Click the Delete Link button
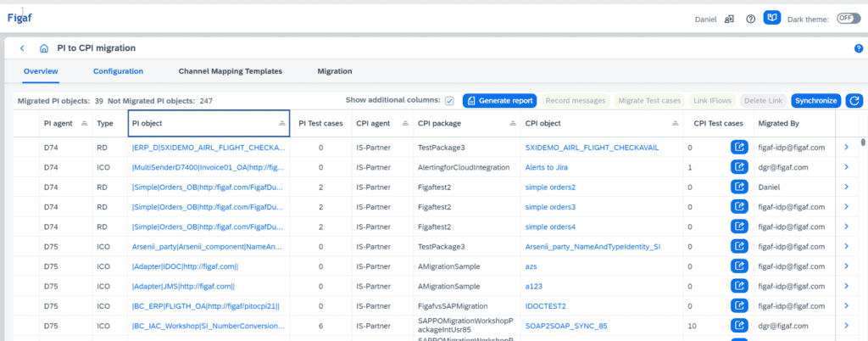This screenshot has height=341, width=868. 764,101
